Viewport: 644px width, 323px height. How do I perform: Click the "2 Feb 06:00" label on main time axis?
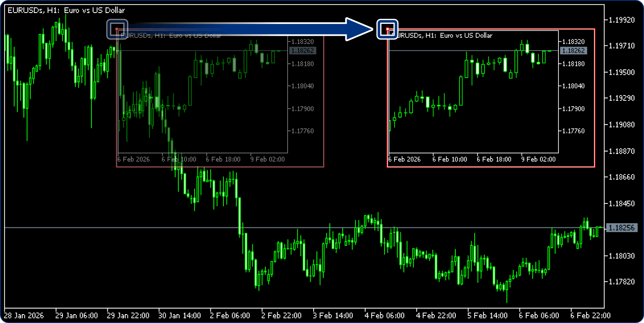pyautogui.click(x=230, y=315)
